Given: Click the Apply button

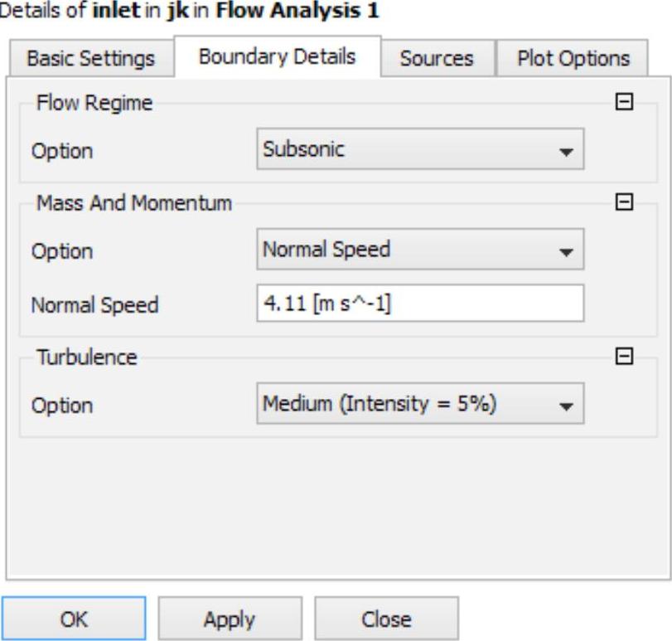Looking at the screenshot, I should coord(230,619).
